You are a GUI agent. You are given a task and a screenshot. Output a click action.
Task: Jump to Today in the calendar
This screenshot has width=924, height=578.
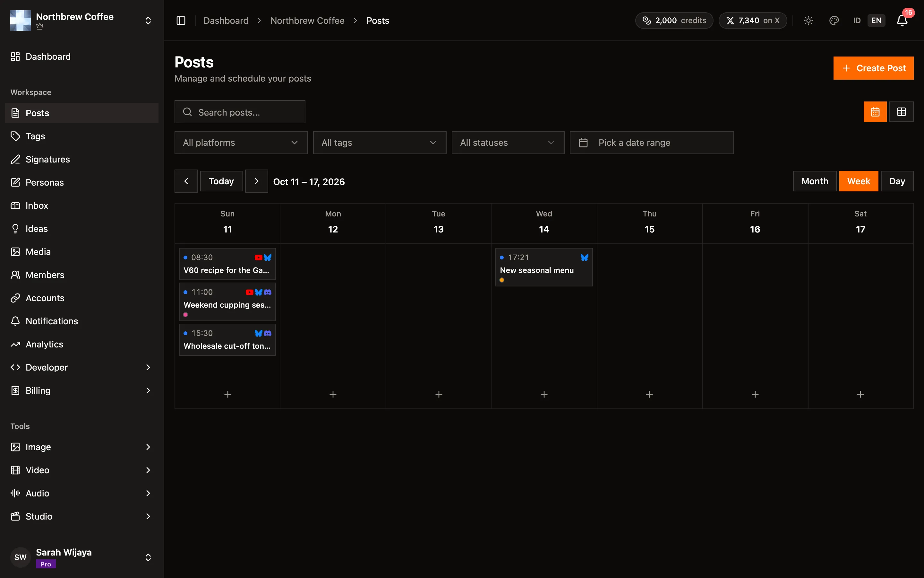(221, 181)
